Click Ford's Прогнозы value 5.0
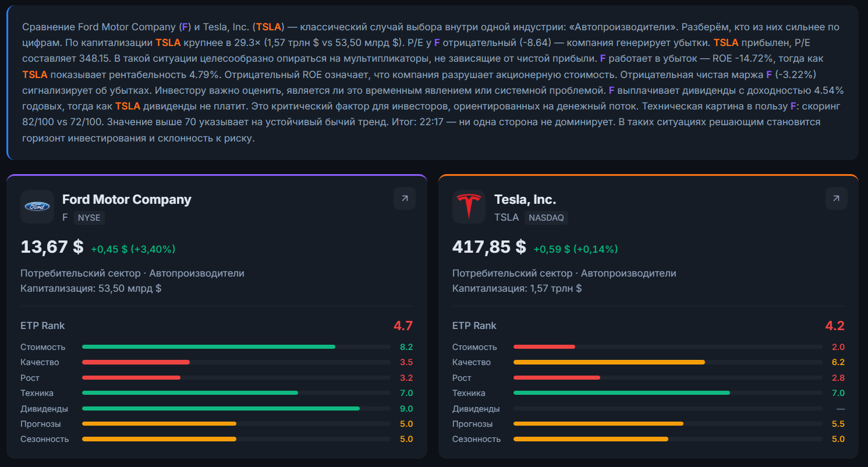The image size is (868, 467). pos(406,424)
